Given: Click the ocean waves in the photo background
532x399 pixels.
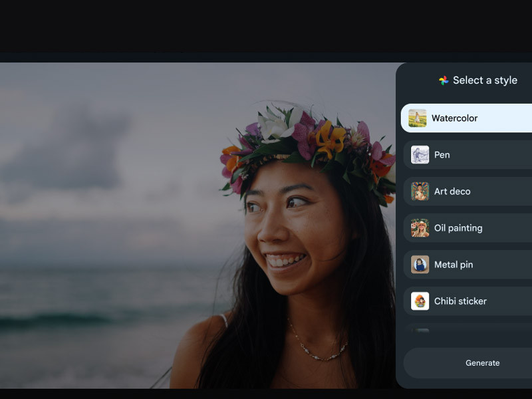Looking at the screenshot, I should coord(100,313).
